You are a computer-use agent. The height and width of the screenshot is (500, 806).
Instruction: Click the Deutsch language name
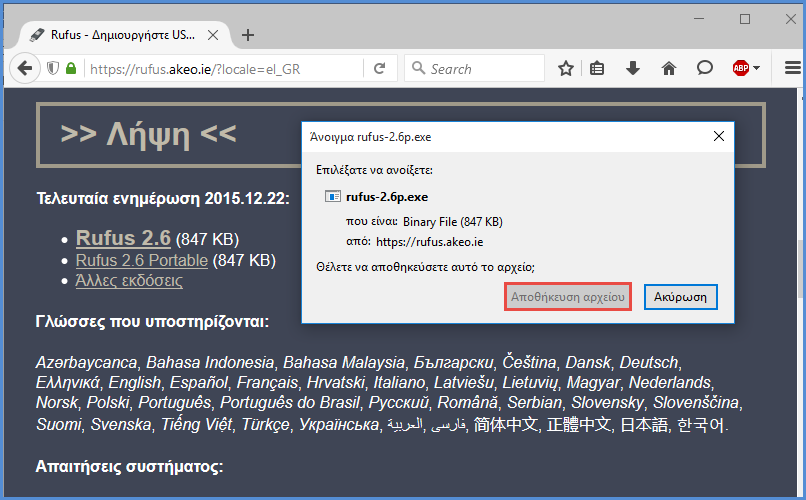coord(649,362)
